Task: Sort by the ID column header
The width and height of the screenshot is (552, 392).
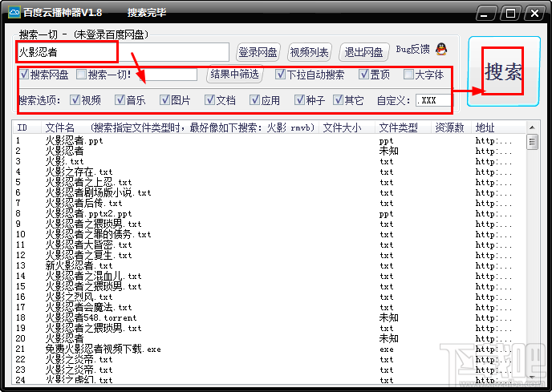Action: click(27, 127)
